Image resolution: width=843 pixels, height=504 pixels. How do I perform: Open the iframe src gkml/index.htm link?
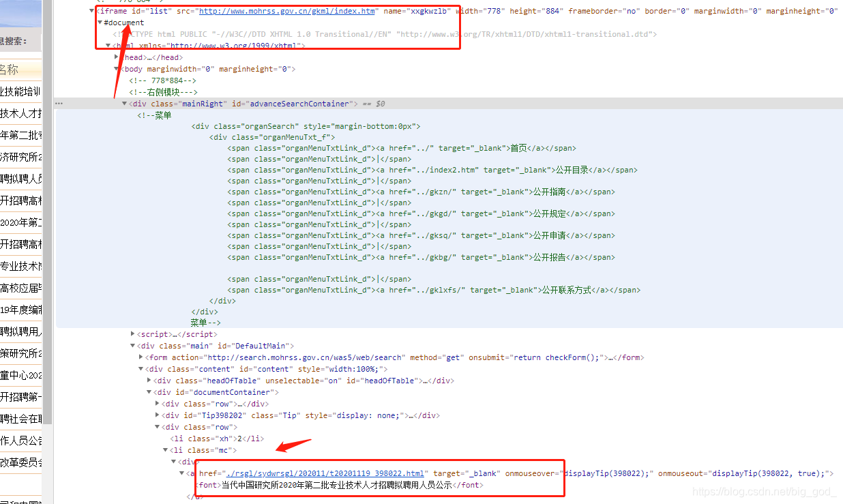tap(286, 11)
